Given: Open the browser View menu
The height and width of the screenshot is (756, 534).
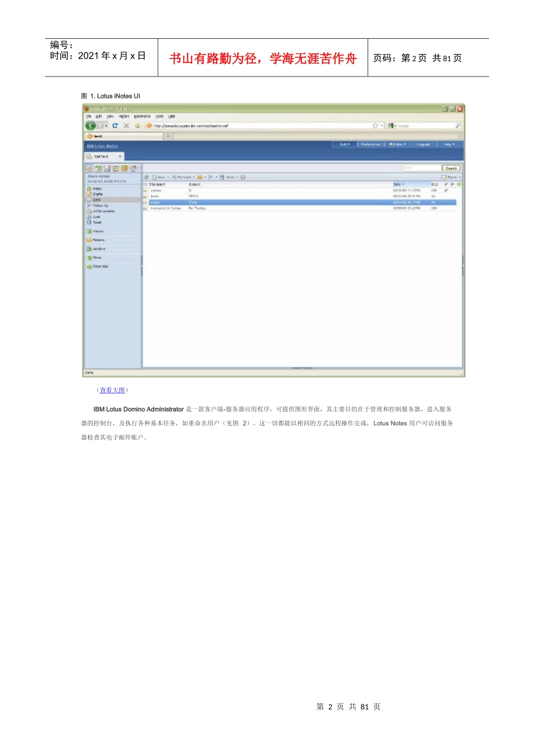Looking at the screenshot, I should point(110,116).
